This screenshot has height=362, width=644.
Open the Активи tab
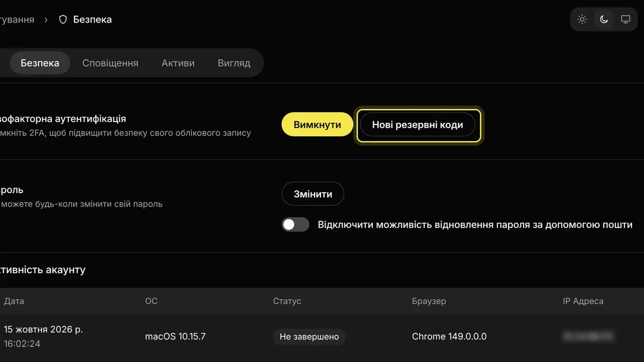coord(178,63)
